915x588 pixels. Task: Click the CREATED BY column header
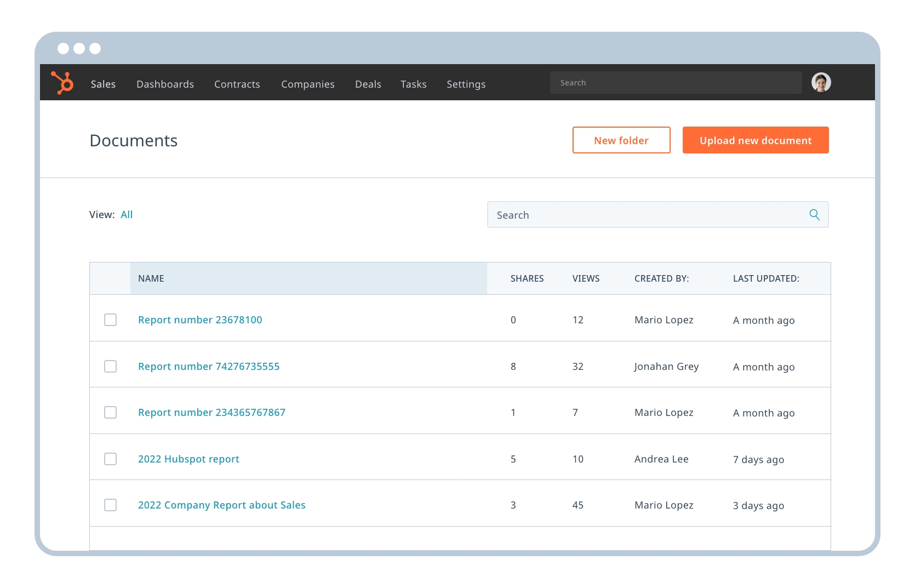click(x=662, y=278)
